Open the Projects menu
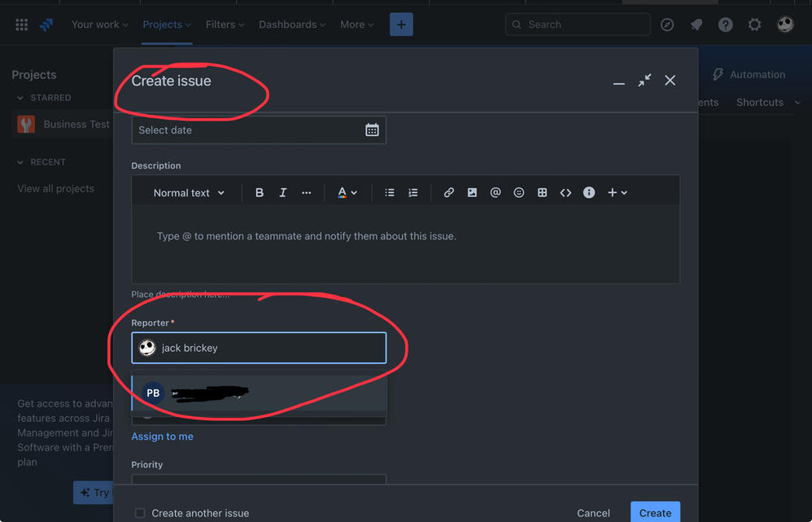 167,24
